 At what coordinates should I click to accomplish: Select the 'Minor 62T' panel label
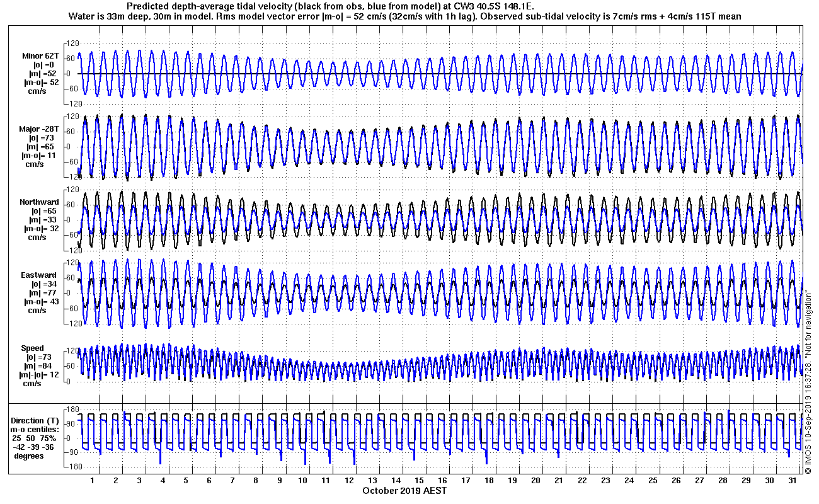[40, 56]
